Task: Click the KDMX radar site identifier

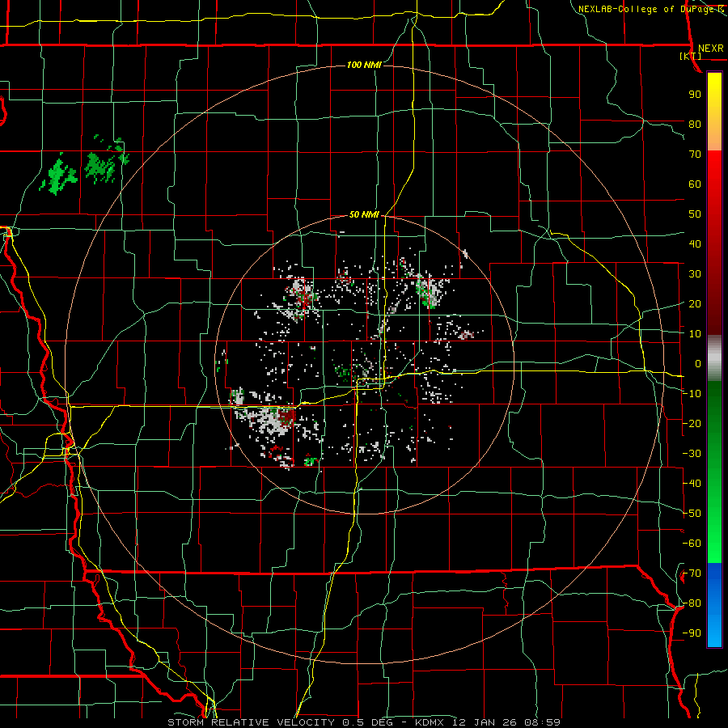Action: (430, 722)
